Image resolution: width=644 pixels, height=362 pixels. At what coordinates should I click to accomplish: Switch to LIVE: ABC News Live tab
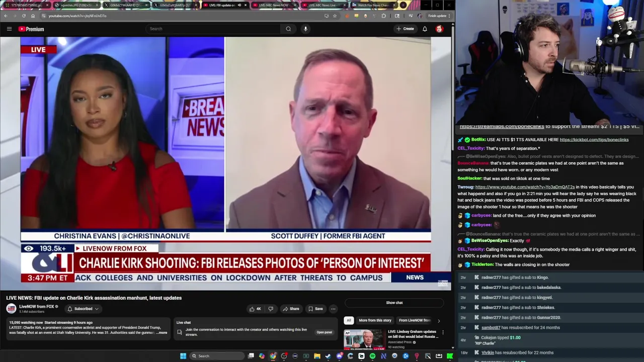pos(323,5)
